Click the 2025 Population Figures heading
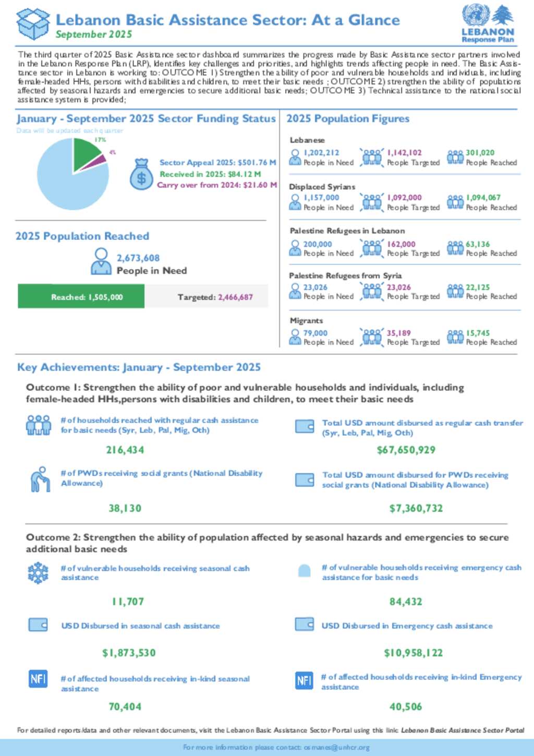Viewport: 534px width, 756px height. pos(348,118)
